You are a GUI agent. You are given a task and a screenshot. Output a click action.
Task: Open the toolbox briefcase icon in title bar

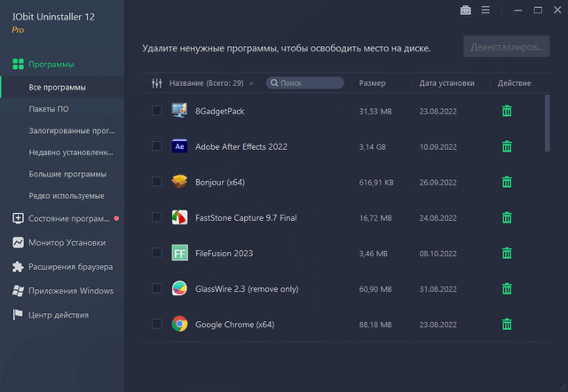(466, 11)
